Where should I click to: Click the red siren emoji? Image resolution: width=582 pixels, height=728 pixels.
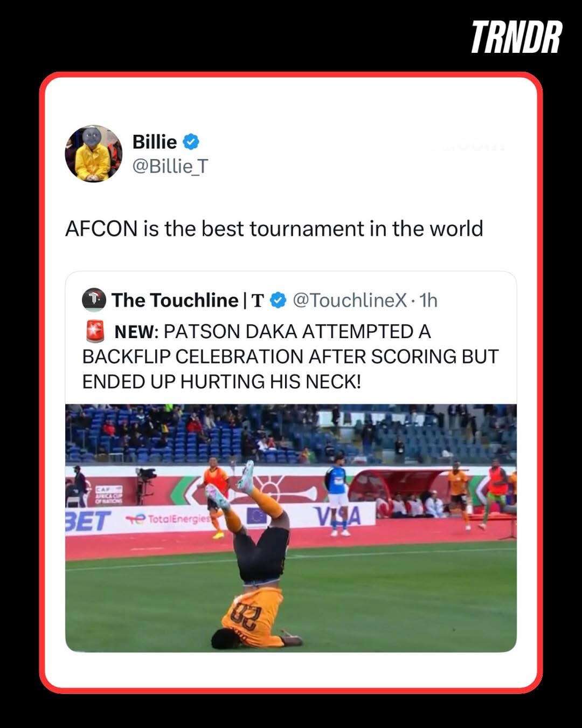click(x=95, y=331)
